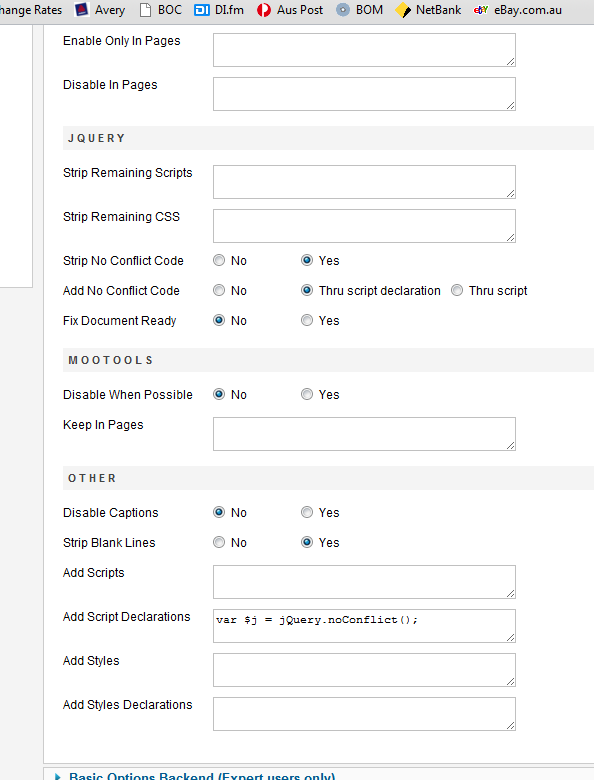Open the Basic Options Backend panel title

pos(202,776)
